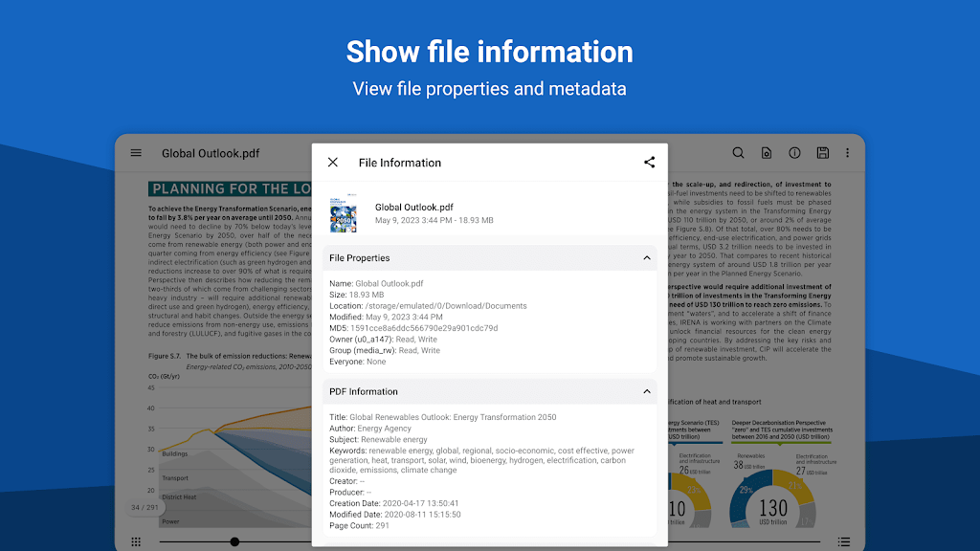Open the three-dot overflow menu
980x551 pixels.
[x=847, y=153]
